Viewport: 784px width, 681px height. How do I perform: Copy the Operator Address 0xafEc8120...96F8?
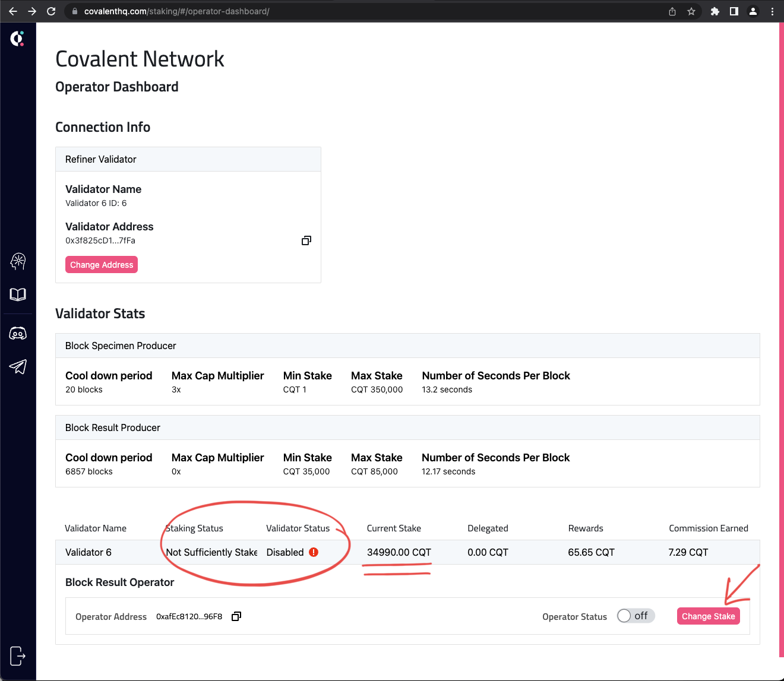(236, 616)
